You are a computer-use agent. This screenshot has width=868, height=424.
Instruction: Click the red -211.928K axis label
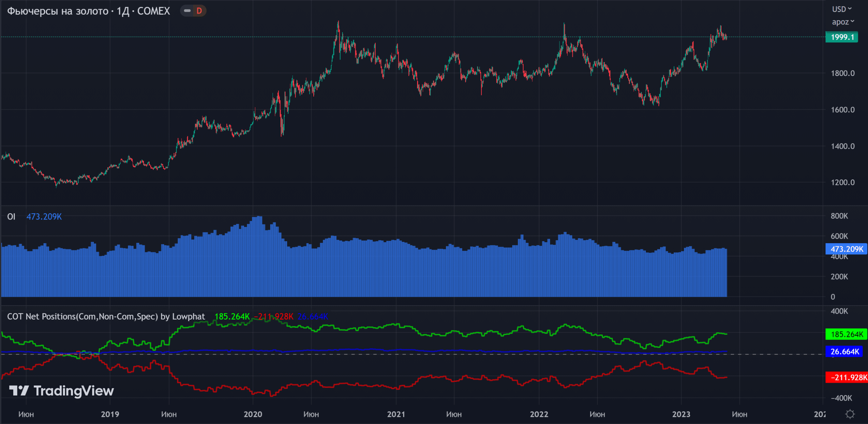click(x=847, y=378)
